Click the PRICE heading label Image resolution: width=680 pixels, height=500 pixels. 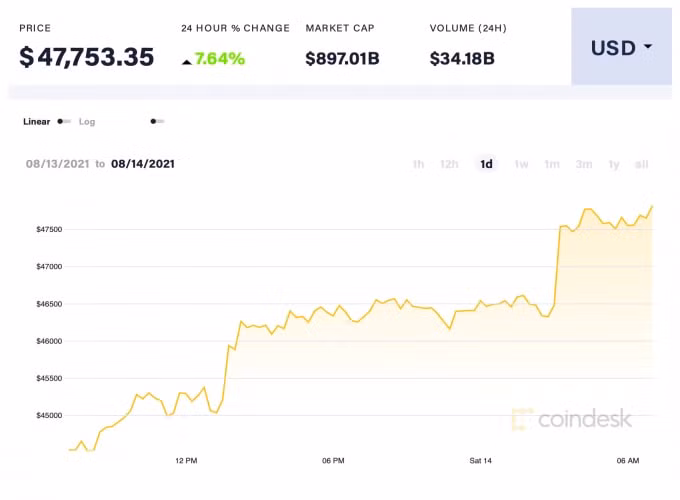35,28
